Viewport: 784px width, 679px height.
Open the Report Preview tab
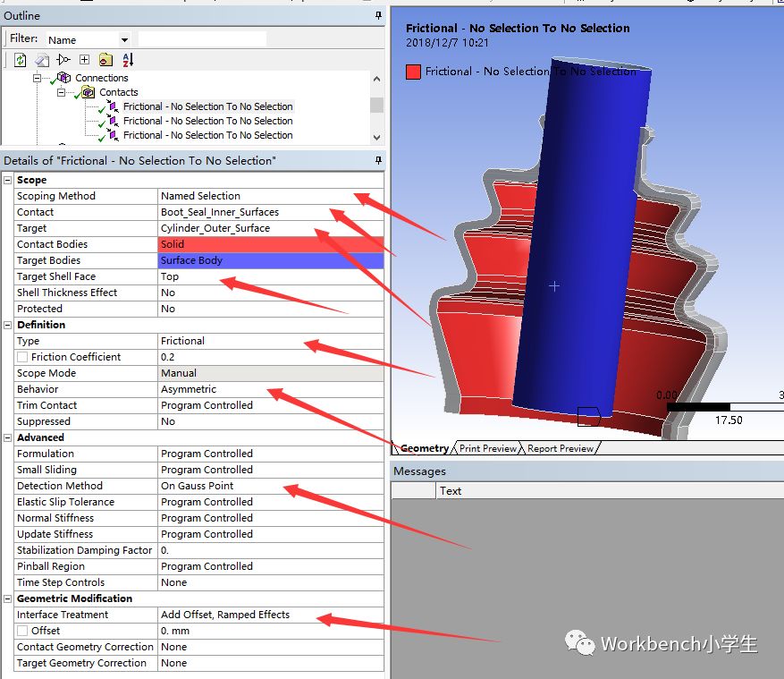tap(560, 448)
